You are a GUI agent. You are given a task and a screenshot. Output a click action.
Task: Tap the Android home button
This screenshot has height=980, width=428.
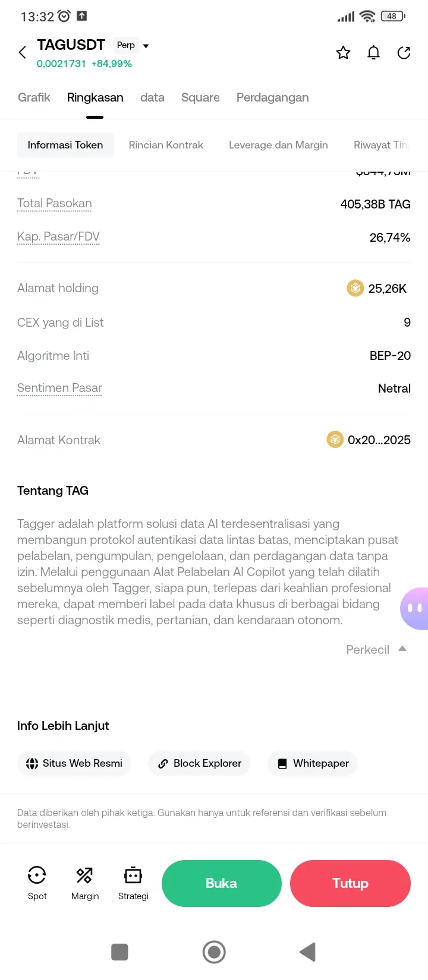pyautogui.click(x=214, y=952)
